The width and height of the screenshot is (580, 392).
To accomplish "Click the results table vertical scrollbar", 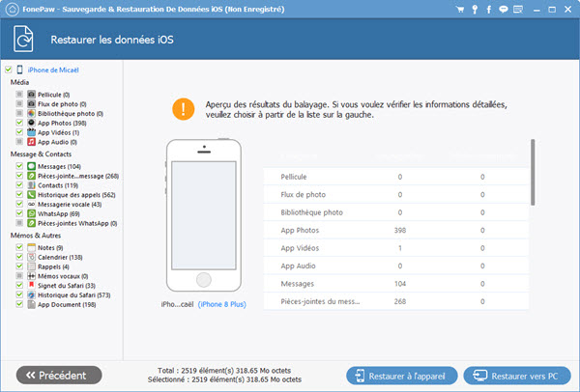I will [x=533, y=172].
